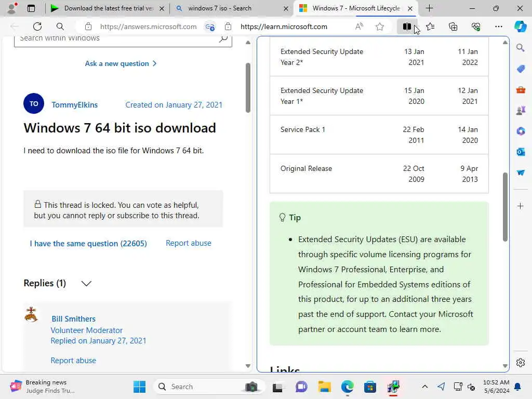Open browser essentials heart icon

[476, 26]
